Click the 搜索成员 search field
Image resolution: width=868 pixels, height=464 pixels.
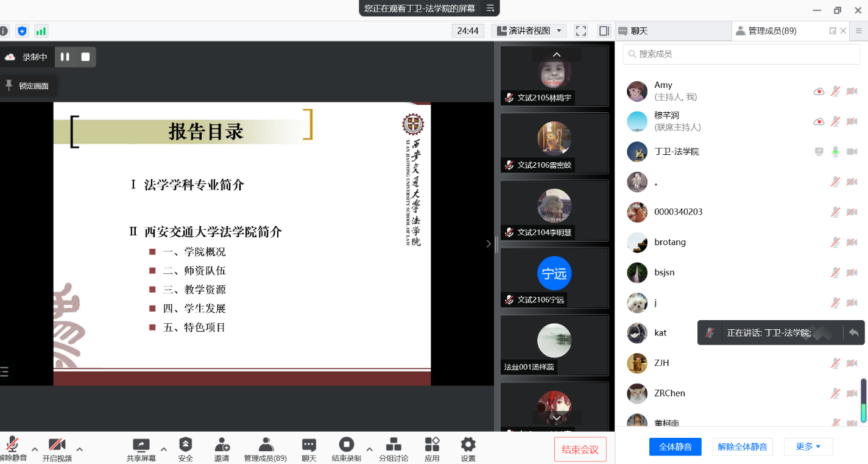click(x=741, y=54)
